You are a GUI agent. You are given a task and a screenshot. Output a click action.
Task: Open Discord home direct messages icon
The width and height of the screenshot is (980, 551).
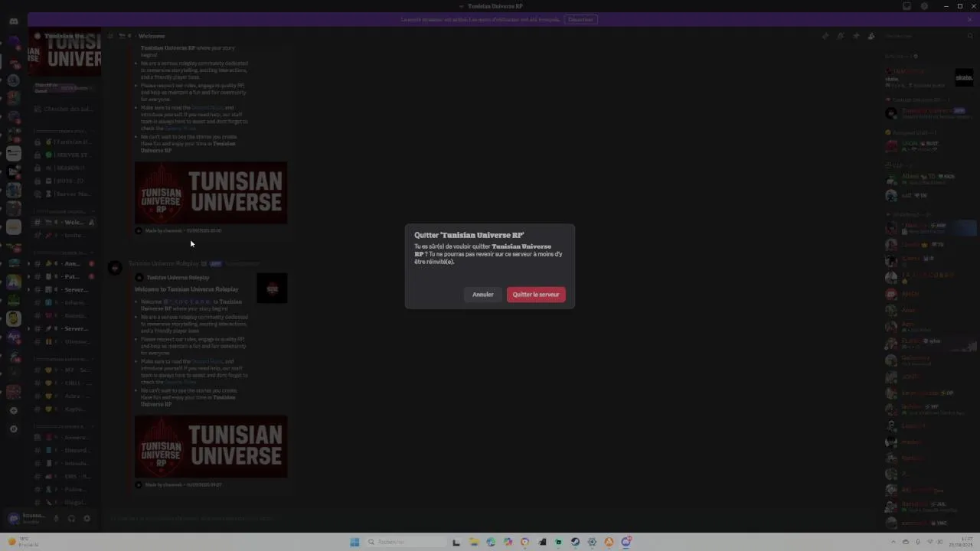coord(14,21)
